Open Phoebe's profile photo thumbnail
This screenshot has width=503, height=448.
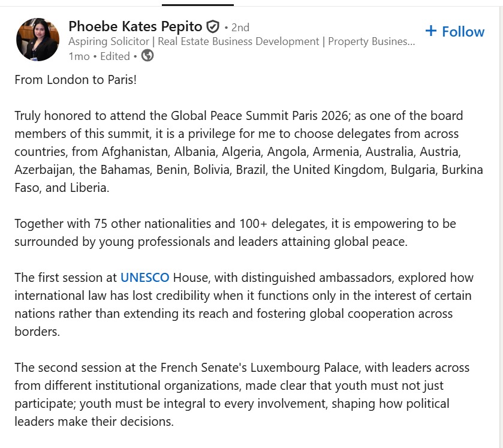37,40
